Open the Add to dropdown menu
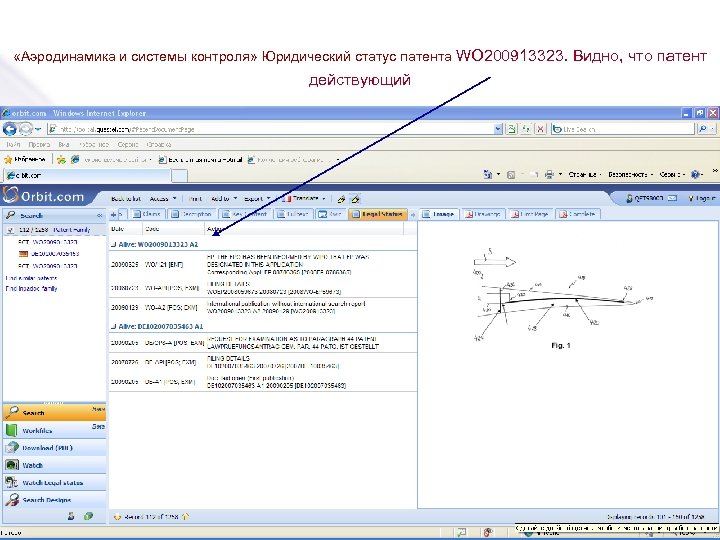 point(224,199)
